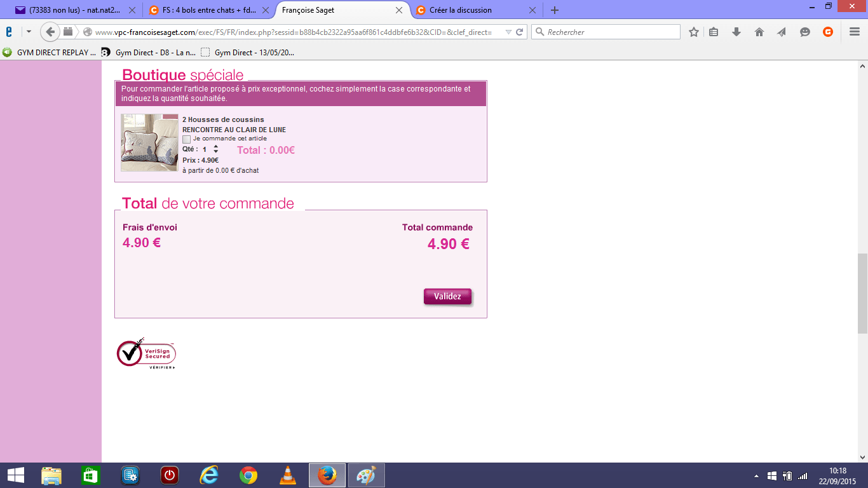Decrease quantity with the down arrow
868x488 pixels.
(x=216, y=152)
